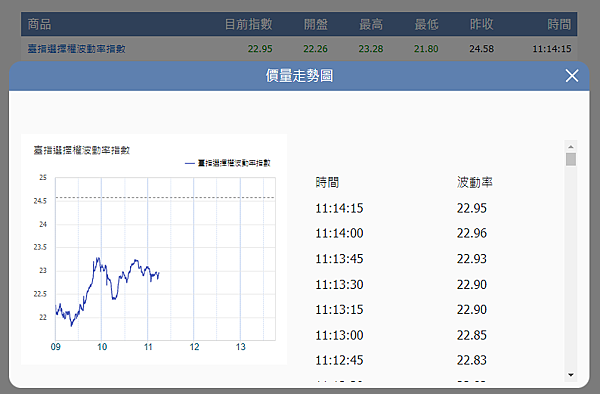Click the 12 label on the chart x-axis
This screenshot has height=394, width=600.
coord(194,347)
